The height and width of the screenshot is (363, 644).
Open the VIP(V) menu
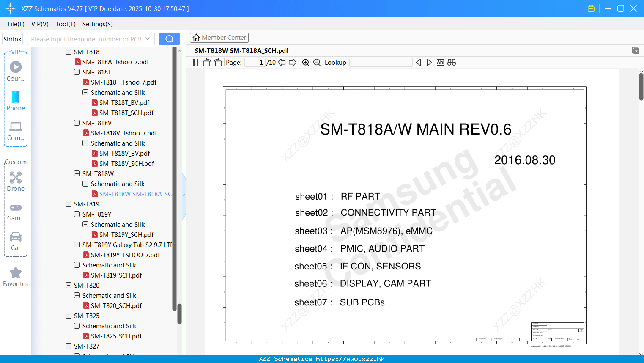pos(40,24)
